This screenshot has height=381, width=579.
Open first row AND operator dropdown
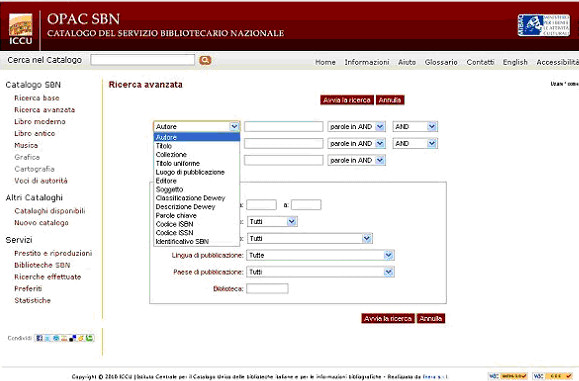pyautogui.click(x=415, y=127)
